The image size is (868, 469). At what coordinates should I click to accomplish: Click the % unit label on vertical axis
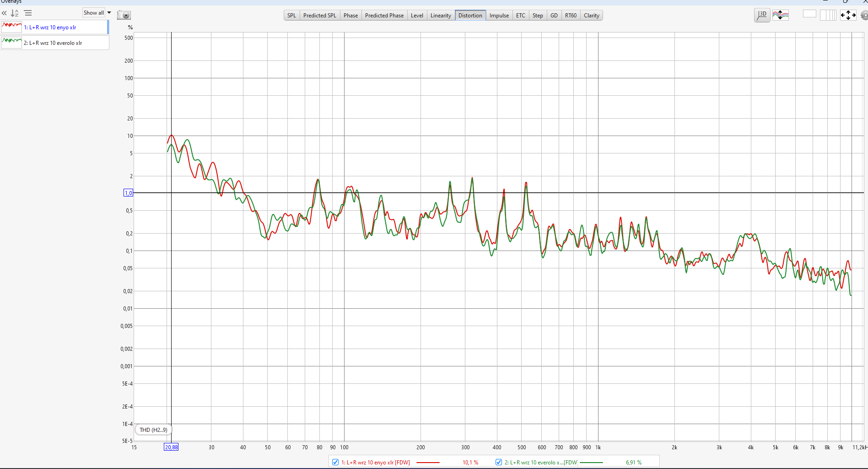point(130,27)
